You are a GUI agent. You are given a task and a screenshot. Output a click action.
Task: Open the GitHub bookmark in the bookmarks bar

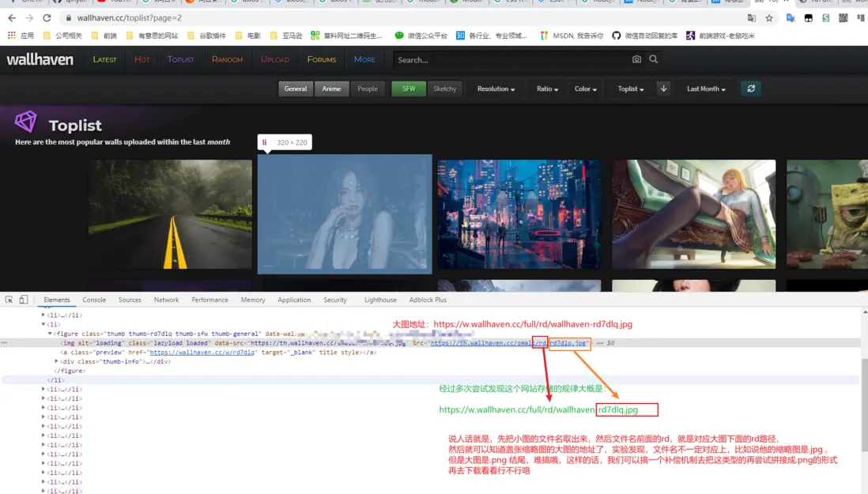pyautogui.click(x=644, y=36)
